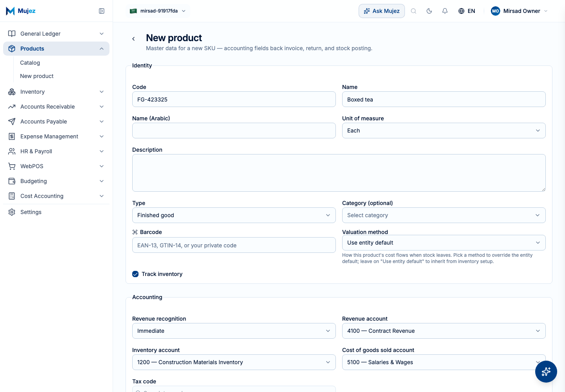The height and width of the screenshot is (392, 565).
Task: Click the Name (Arabic) input field
Action: tap(234, 131)
